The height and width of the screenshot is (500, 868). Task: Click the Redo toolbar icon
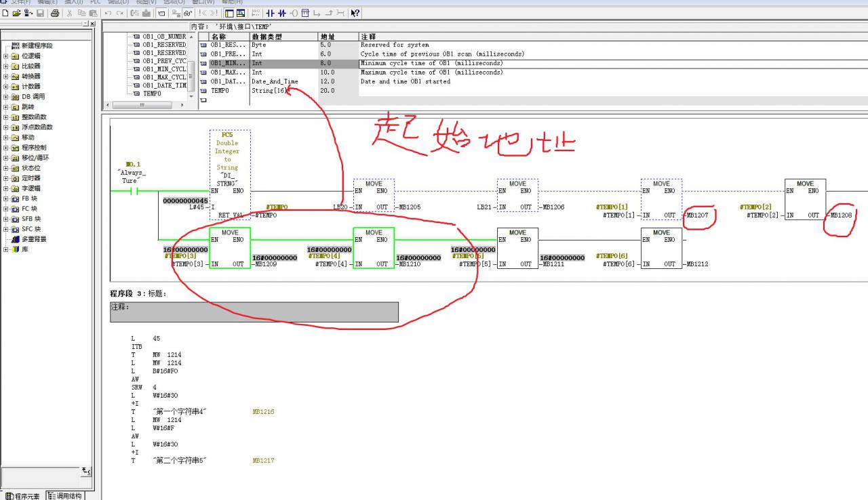point(120,14)
